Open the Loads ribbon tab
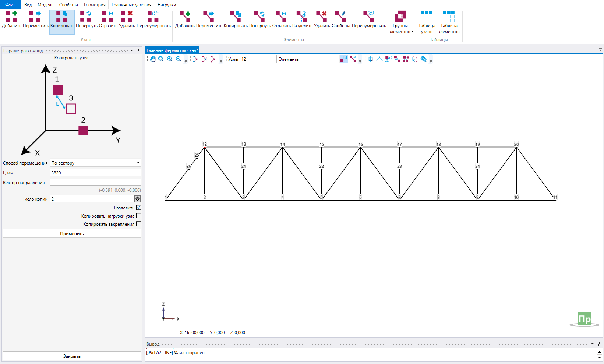 coord(167,5)
